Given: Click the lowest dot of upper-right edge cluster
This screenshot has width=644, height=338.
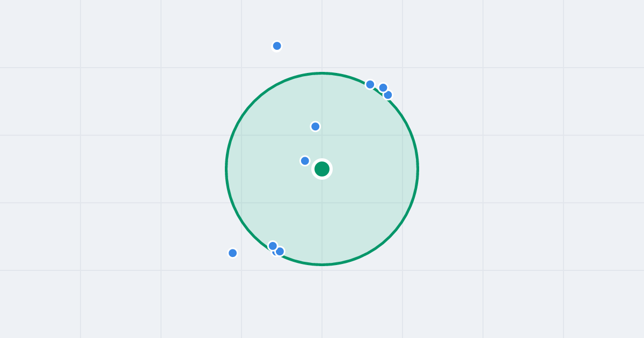Looking at the screenshot, I should coord(388,95).
